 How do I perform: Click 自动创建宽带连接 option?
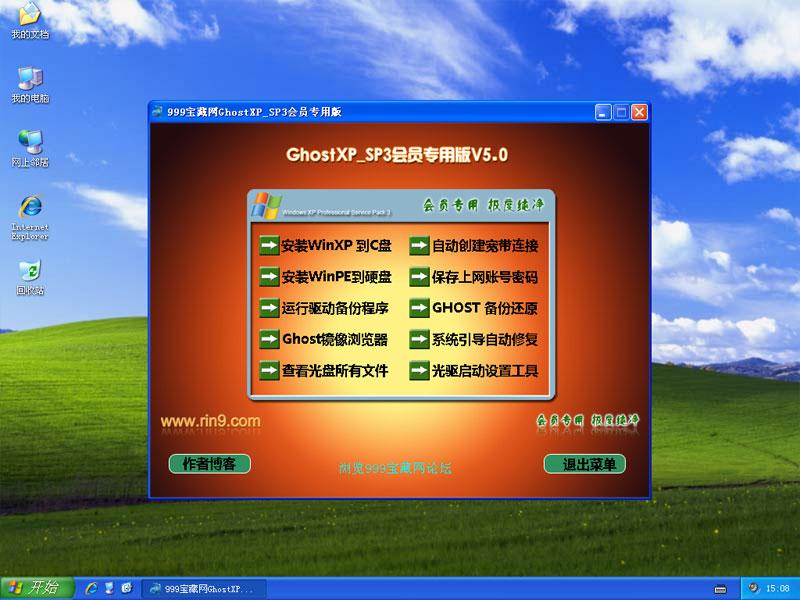click(474, 246)
